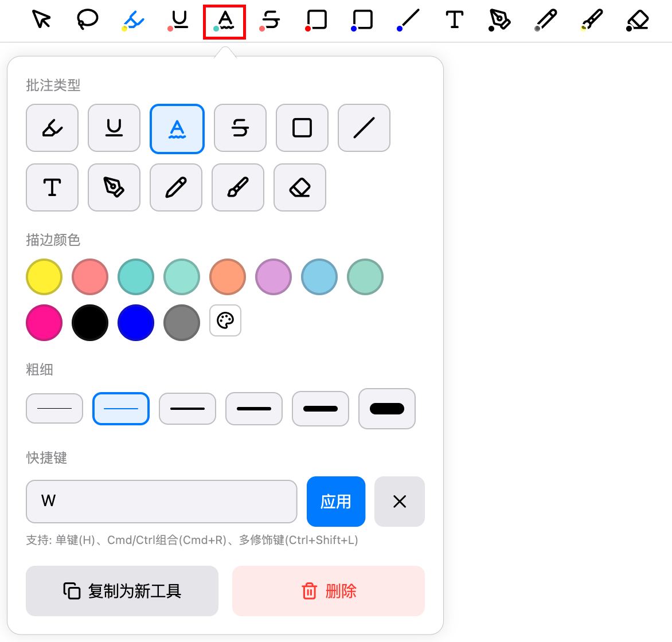Click the 应用 button to apply shortcut
The image size is (672, 642).
336,502
